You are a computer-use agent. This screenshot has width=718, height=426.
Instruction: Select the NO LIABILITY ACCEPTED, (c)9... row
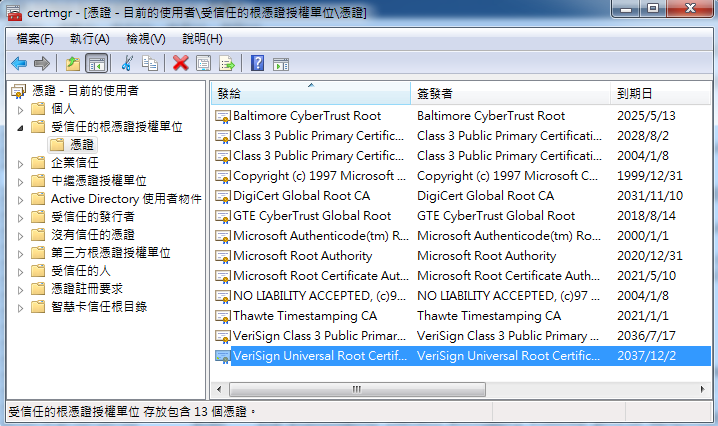click(x=462, y=296)
